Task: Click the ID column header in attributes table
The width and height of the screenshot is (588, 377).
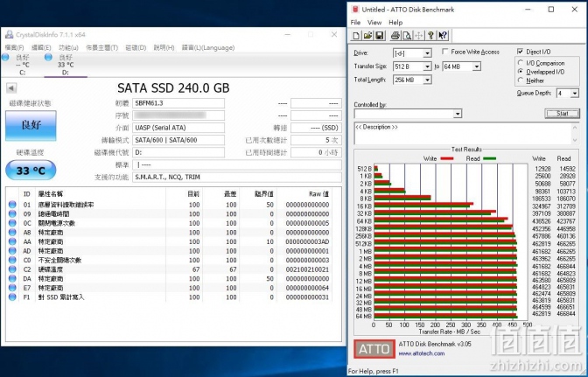Action: 26,193
